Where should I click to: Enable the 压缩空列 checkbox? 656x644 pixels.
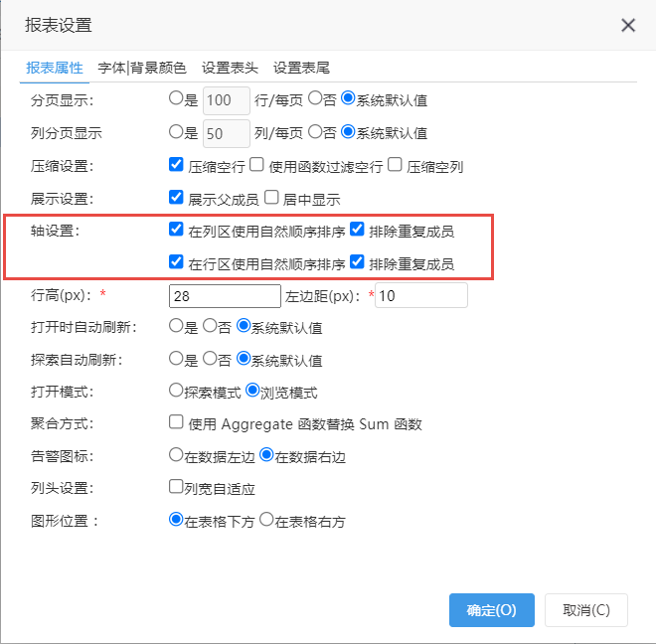pos(395,164)
